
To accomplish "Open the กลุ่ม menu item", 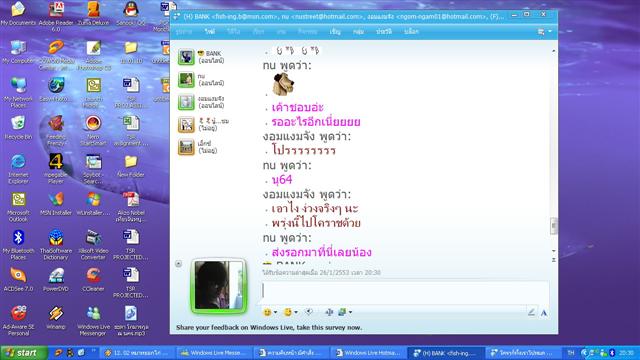I will 358,31.
